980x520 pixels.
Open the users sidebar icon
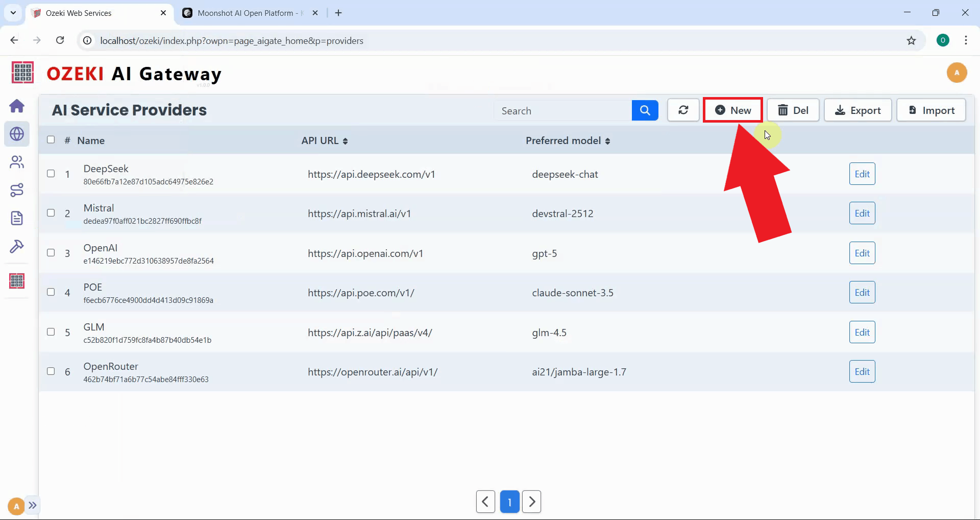(x=17, y=162)
